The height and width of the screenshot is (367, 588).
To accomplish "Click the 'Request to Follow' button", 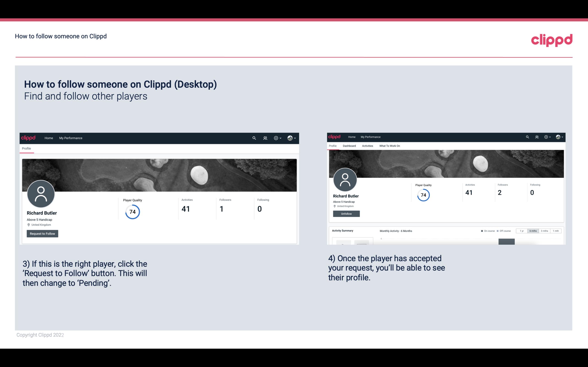I will (x=42, y=233).
